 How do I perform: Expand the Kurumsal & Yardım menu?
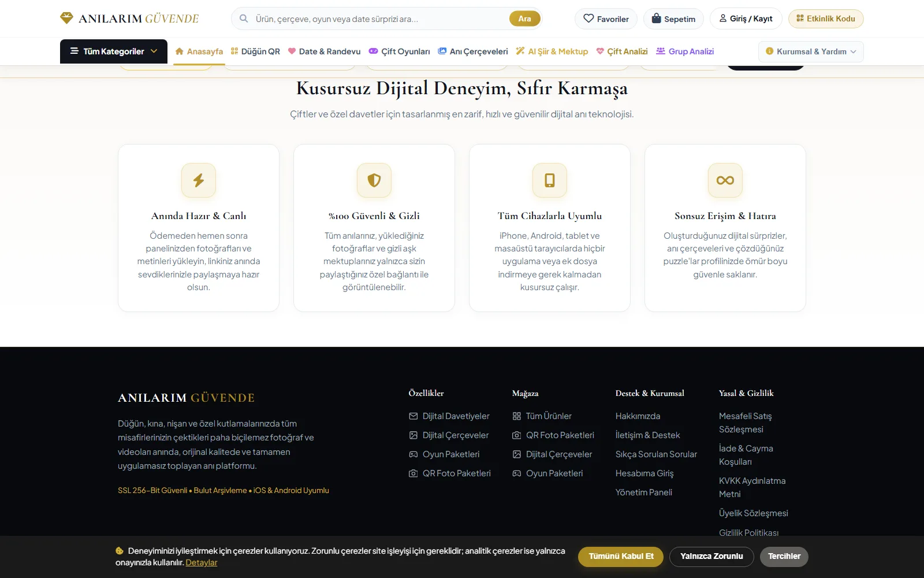(811, 51)
